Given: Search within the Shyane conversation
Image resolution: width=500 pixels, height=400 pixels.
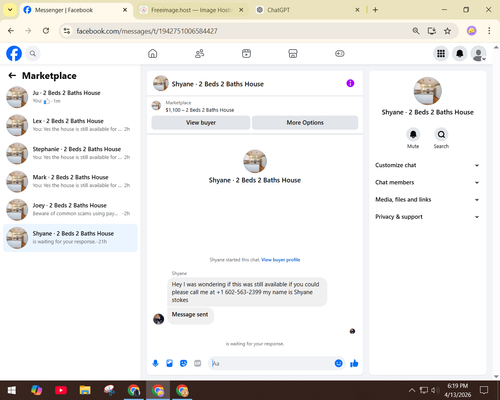Looking at the screenshot, I should click(x=441, y=135).
